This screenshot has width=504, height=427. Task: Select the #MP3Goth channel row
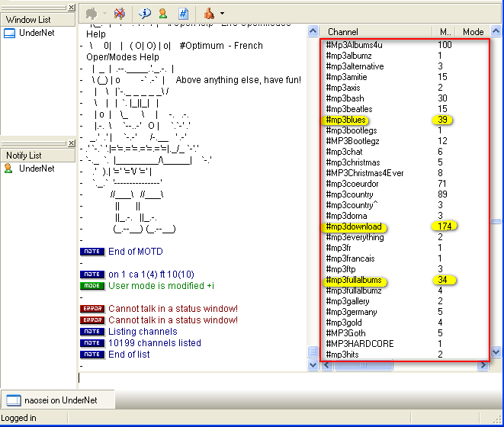point(405,333)
